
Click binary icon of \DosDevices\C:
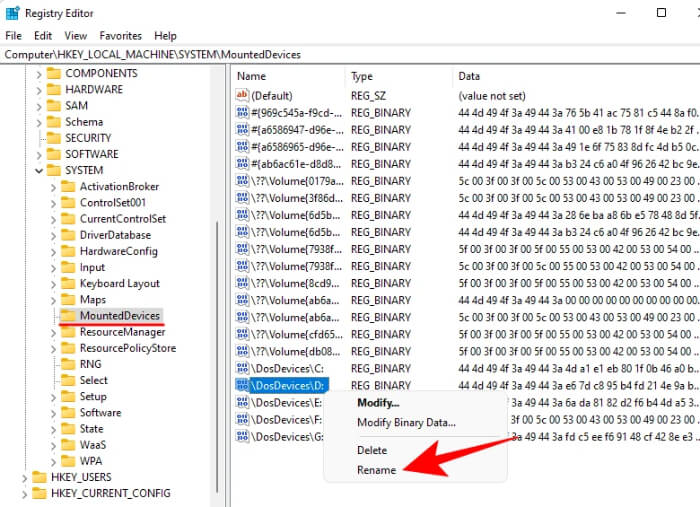pyautogui.click(x=242, y=368)
